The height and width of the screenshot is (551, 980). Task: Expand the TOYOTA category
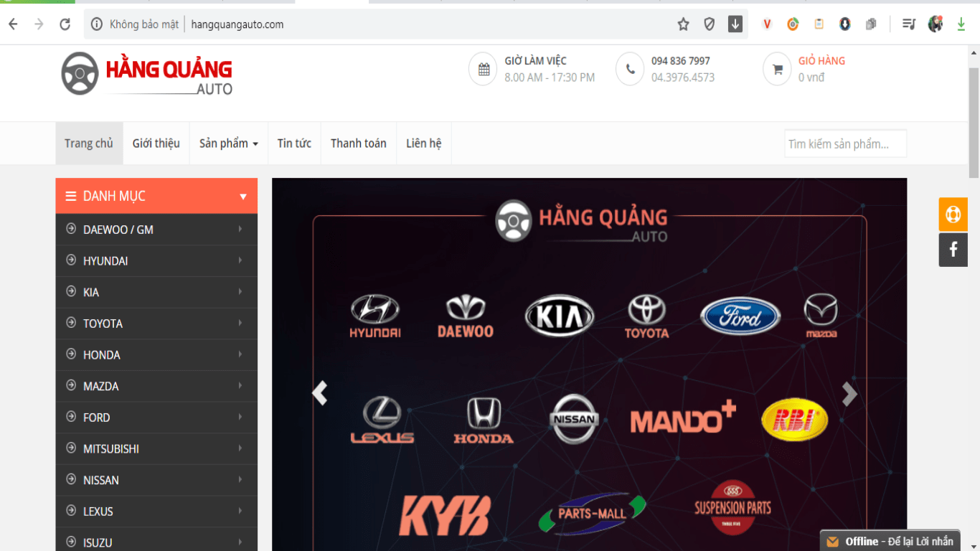156,324
